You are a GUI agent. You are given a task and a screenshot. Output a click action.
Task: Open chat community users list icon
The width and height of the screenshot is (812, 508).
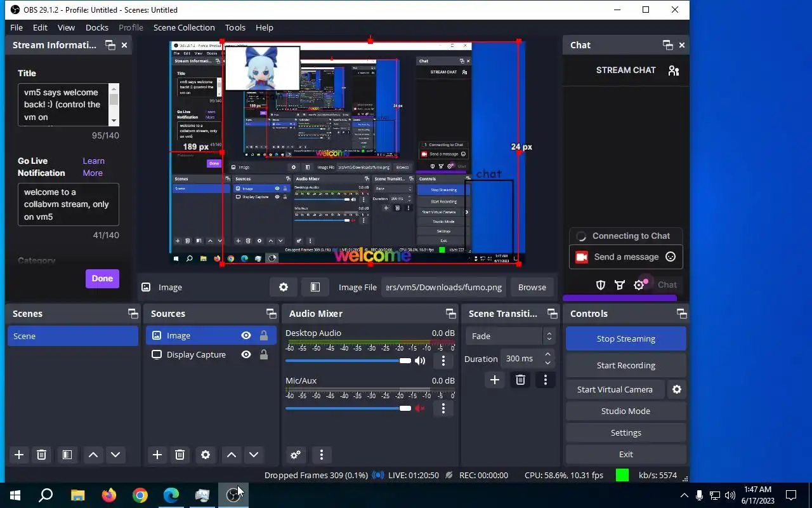coord(674,70)
